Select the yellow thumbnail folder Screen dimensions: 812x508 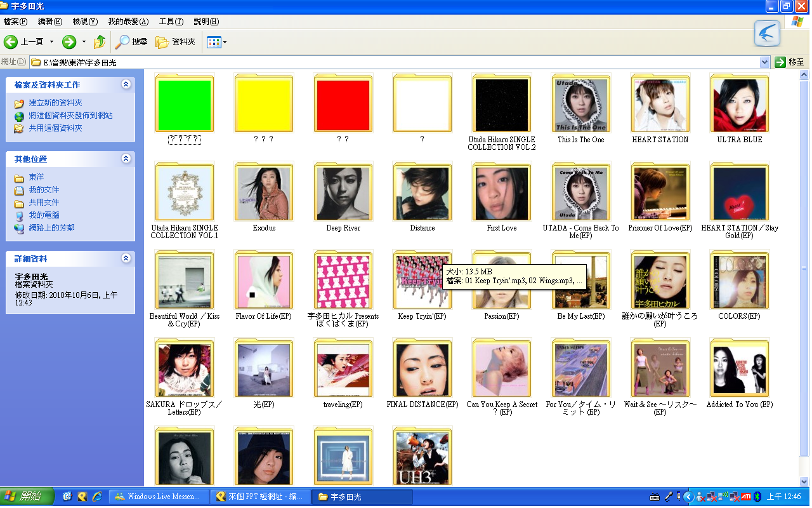(264, 105)
